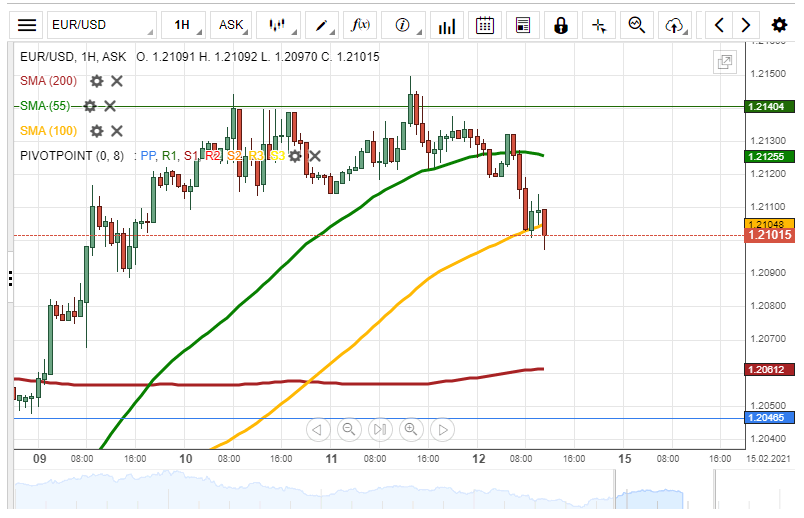Select the pencil drawing tool
The height and width of the screenshot is (518, 804).
[x=321, y=25]
